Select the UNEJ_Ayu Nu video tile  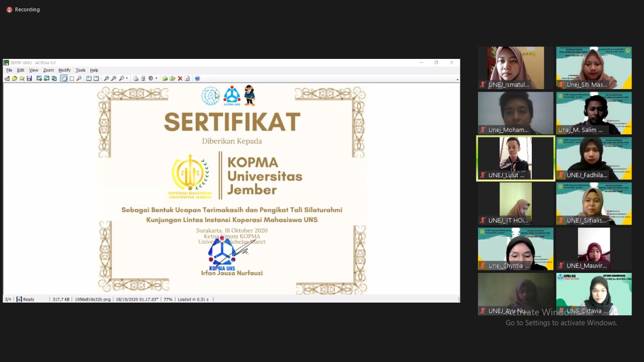click(x=516, y=295)
